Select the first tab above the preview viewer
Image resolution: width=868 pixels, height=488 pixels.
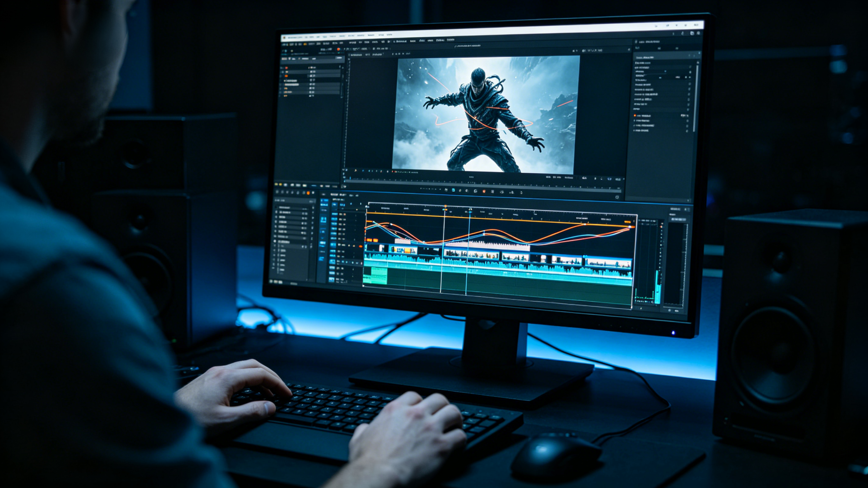356,54
